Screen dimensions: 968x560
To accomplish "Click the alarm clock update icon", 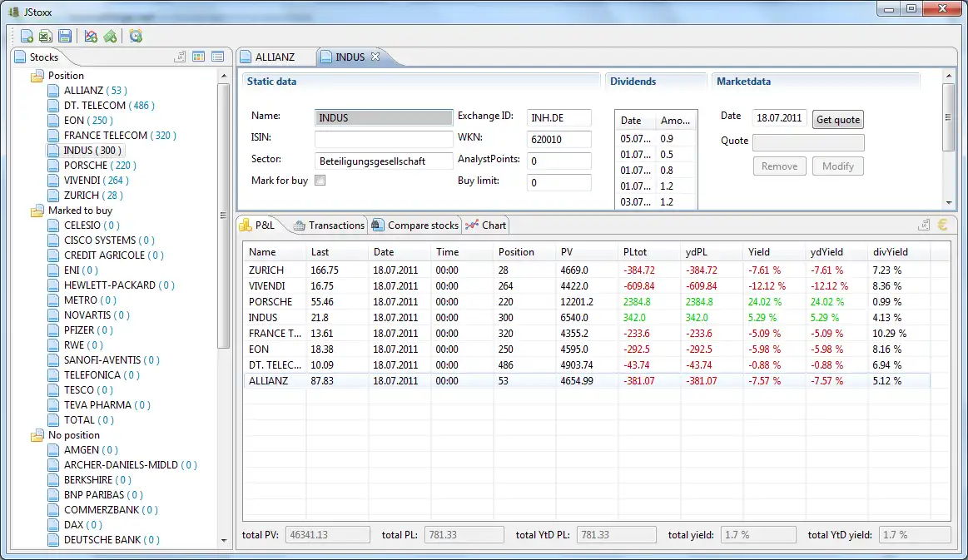I will (136, 37).
